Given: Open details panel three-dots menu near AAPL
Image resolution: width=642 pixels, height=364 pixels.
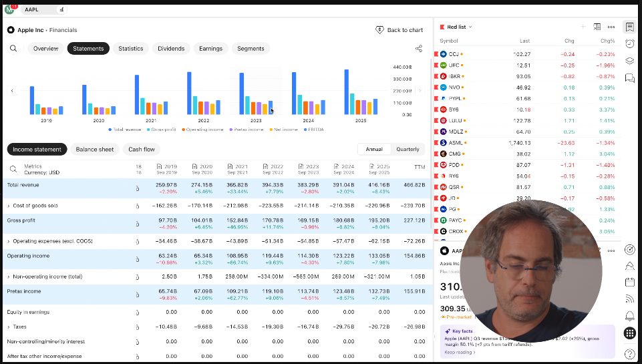Looking at the screenshot, I should (611, 250).
